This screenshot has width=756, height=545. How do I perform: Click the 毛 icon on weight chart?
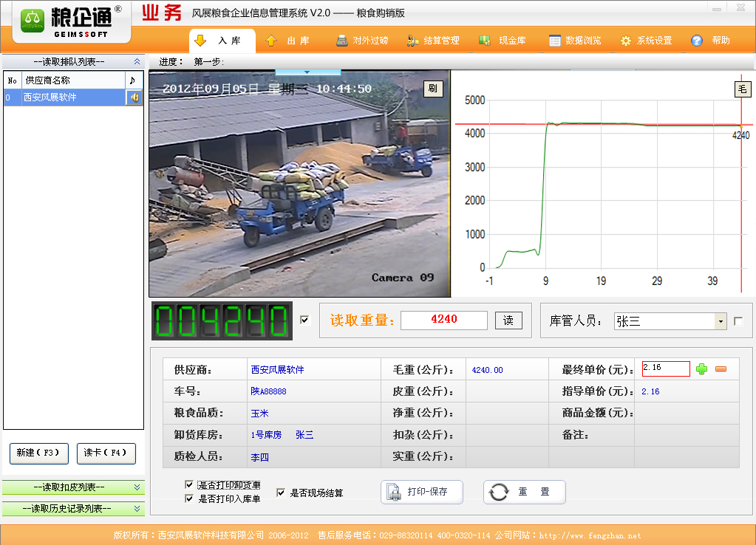click(742, 89)
